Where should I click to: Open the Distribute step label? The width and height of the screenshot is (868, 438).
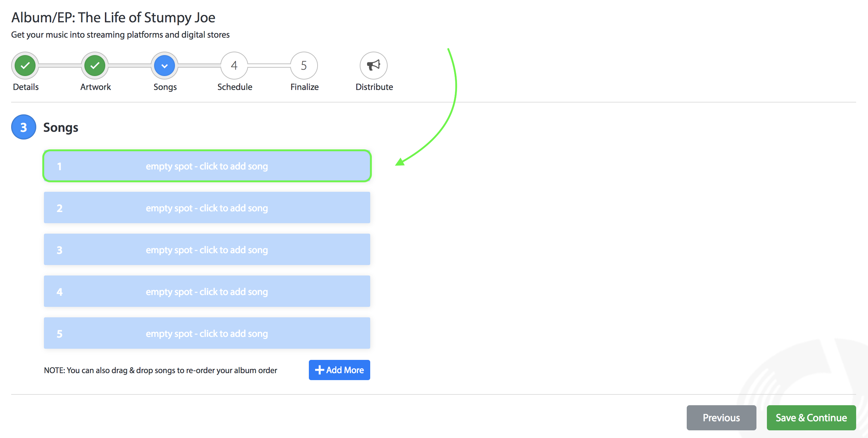pyautogui.click(x=374, y=87)
